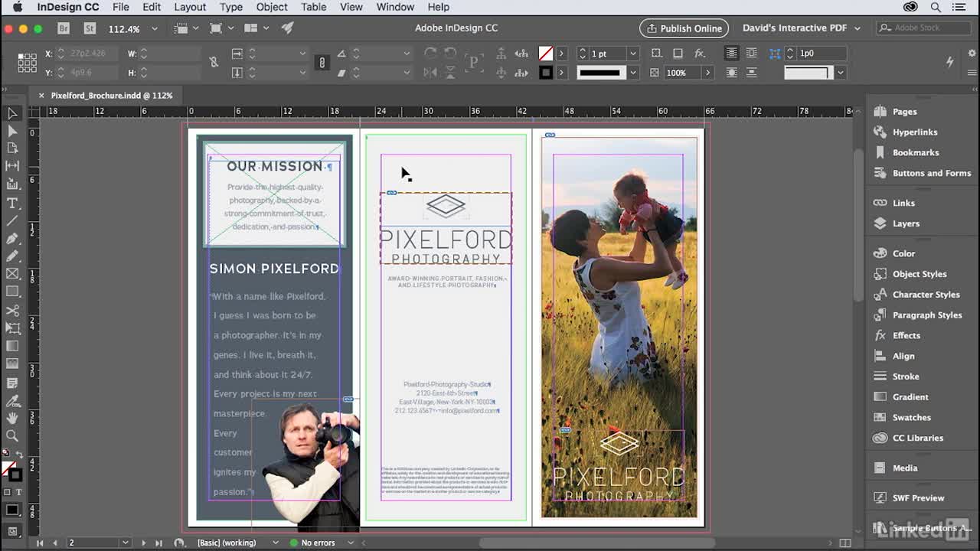Click the fill swatch in the Tools panel
The width and height of the screenshot is (980, 551).
[8, 468]
